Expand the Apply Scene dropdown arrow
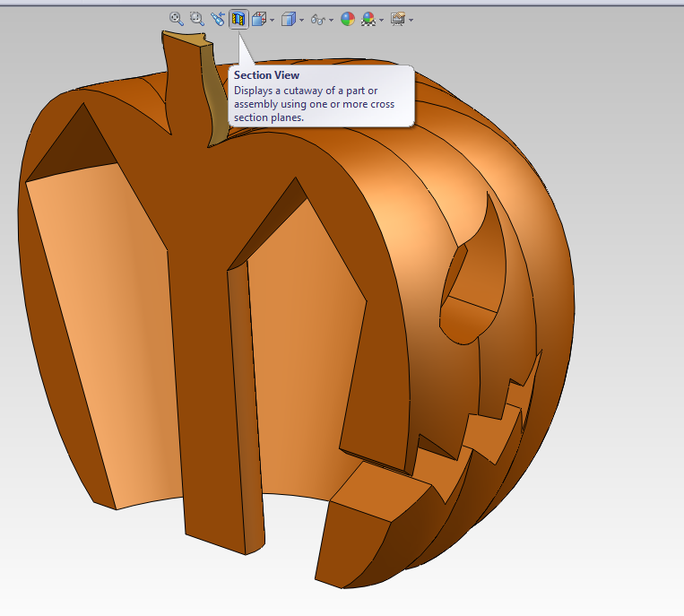This screenshot has height=616, width=684. 382,20
